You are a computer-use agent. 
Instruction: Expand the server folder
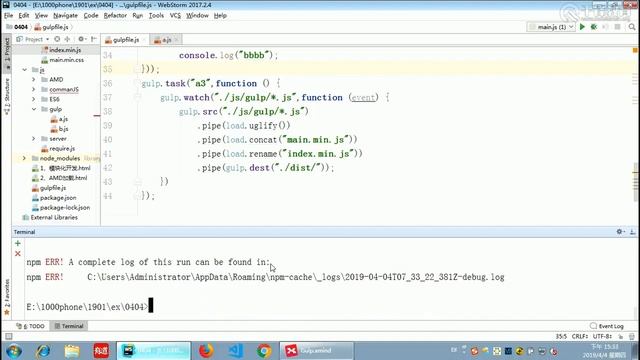click(x=34, y=139)
